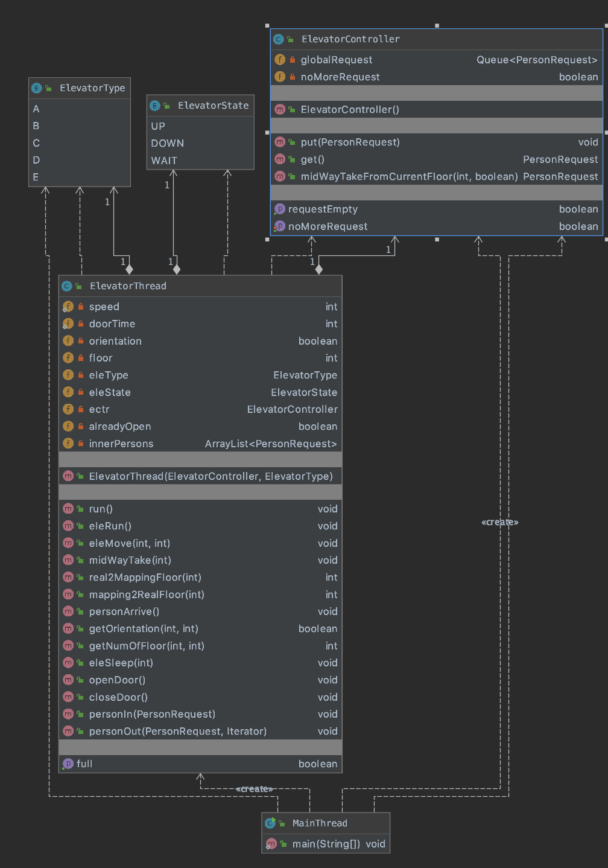Click the MainThread runnable class icon
This screenshot has height=868, width=608.
coord(270,823)
